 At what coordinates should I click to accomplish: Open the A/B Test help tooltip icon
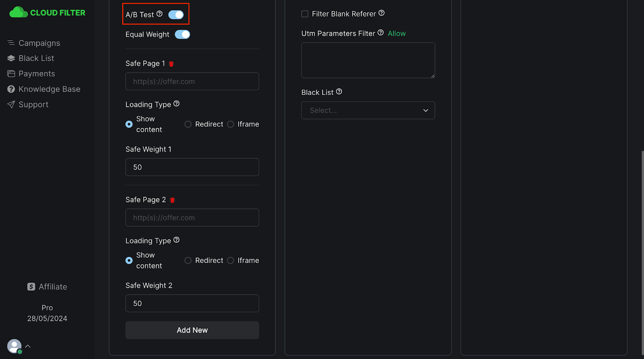point(159,14)
